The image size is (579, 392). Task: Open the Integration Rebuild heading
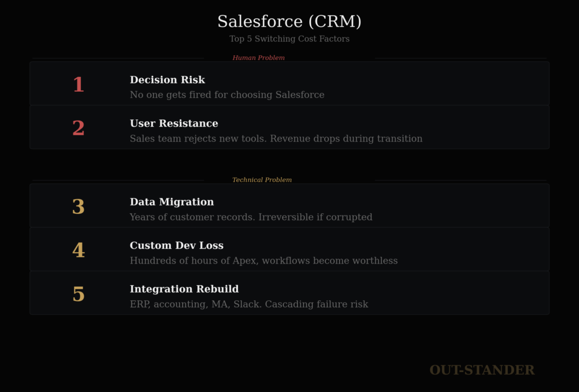pos(184,289)
